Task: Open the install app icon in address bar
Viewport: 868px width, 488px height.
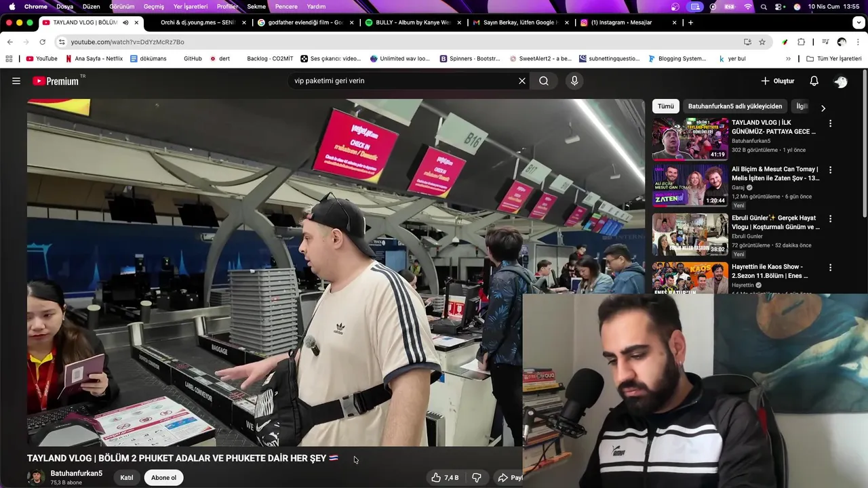Action: tap(747, 42)
